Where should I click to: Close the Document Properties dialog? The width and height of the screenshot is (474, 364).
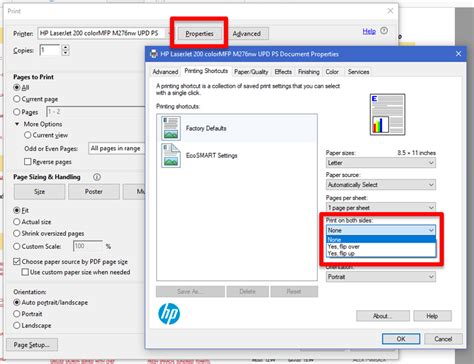458,54
